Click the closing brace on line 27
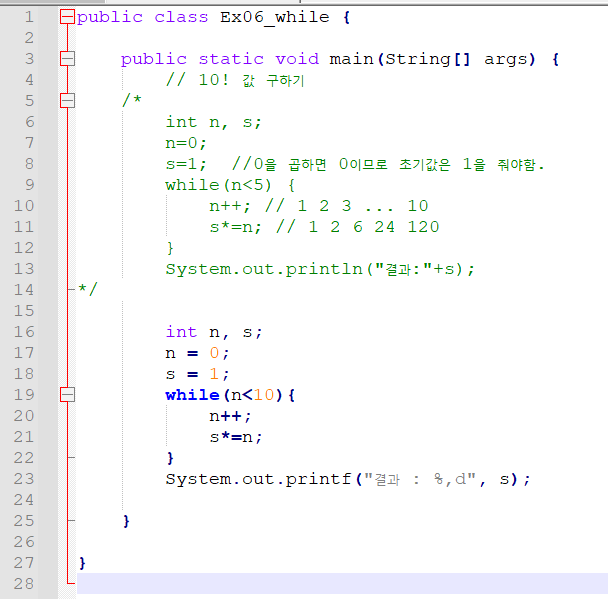The image size is (608, 599). [x=82, y=563]
